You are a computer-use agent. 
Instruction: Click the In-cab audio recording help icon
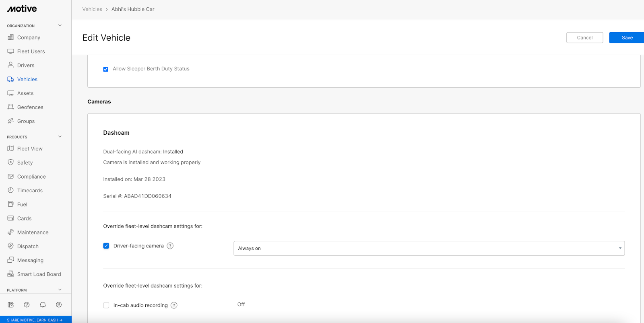pyautogui.click(x=174, y=305)
